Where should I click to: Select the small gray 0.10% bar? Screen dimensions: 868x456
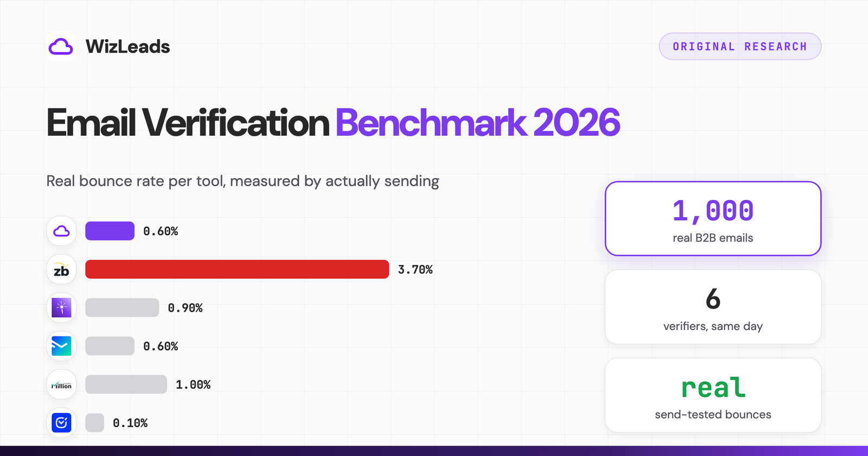coord(94,423)
